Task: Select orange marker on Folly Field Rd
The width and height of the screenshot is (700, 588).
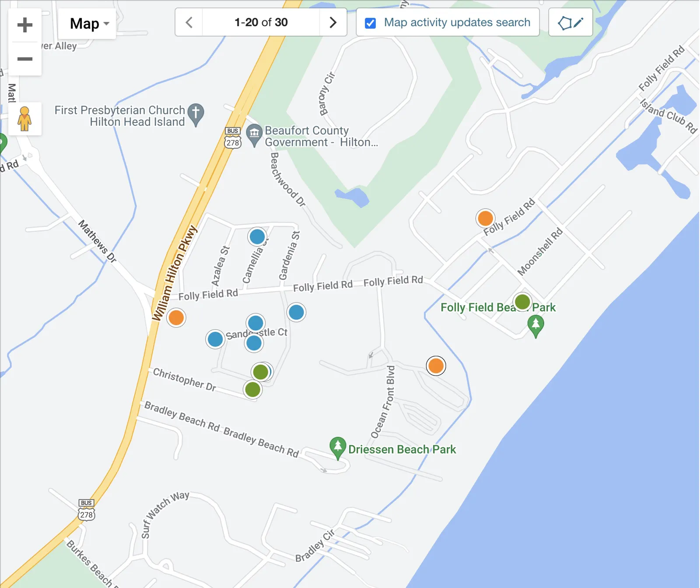Action: click(485, 218)
